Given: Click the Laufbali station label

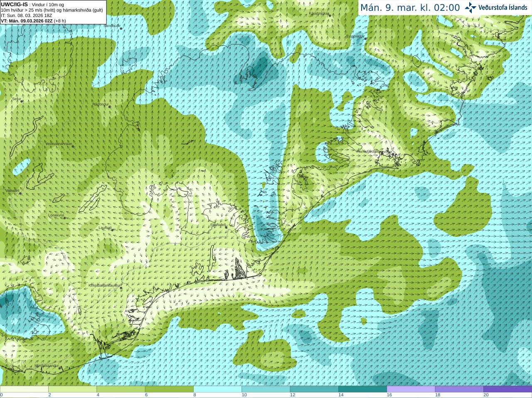Looking at the screenshot, I should (105, 228).
